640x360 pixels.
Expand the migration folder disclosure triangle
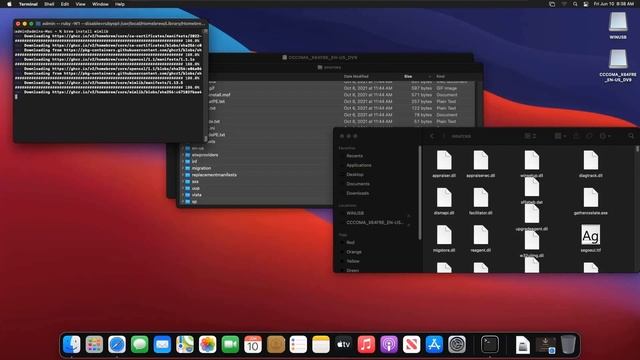click(183, 168)
